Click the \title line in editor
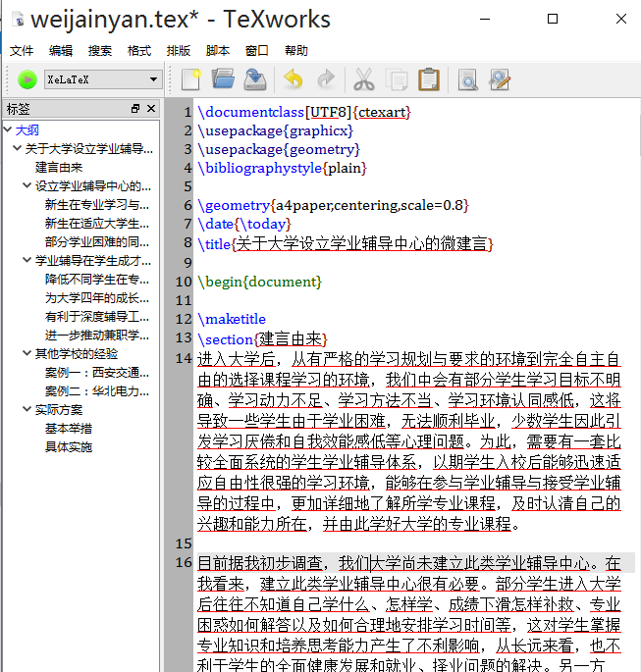The width and height of the screenshot is (641, 672). [346, 243]
